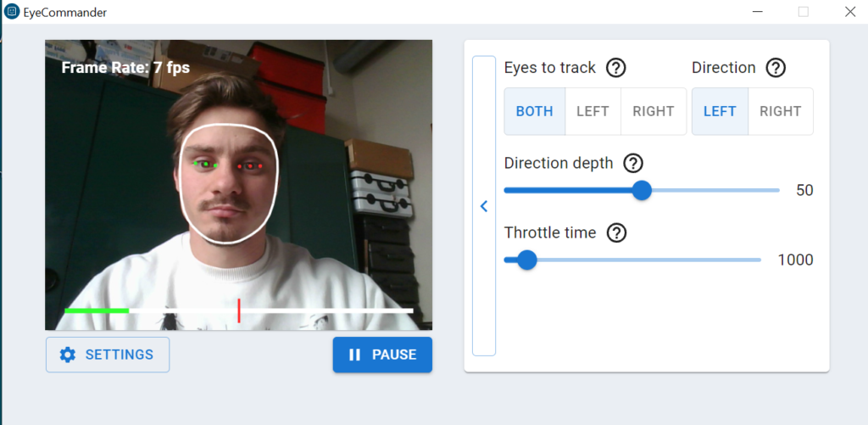Click the Throttle time slider handle
Viewport: 868px width, 425px height.
[x=527, y=260]
